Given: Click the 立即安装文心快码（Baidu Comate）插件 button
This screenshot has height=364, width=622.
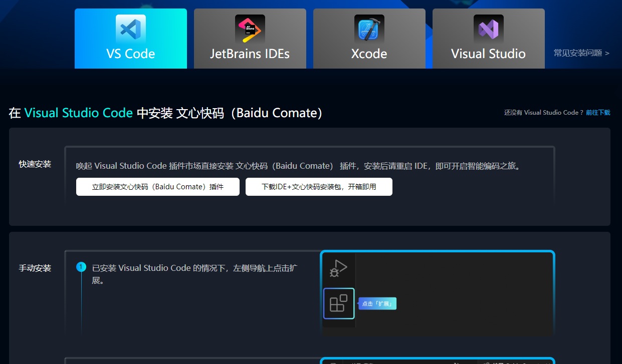Looking at the screenshot, I should click(158, 187).
